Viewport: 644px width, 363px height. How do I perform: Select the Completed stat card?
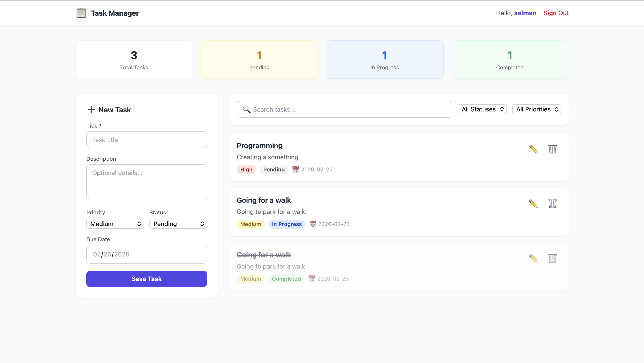pyautogui.click(x=510, y=60)
